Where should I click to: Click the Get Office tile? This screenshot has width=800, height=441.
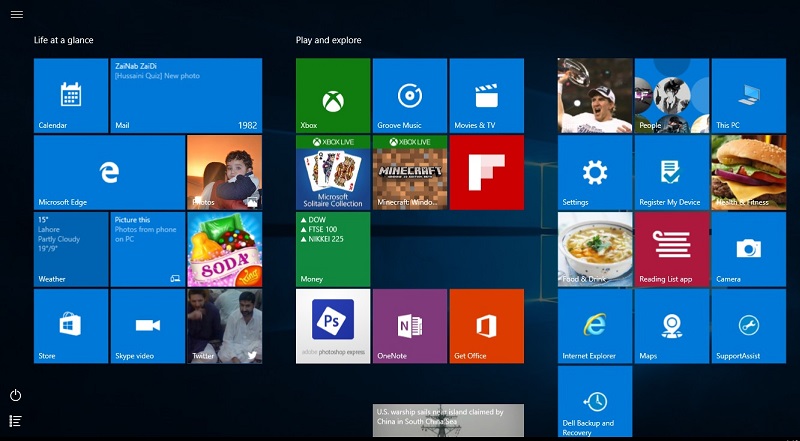point(487,326)
